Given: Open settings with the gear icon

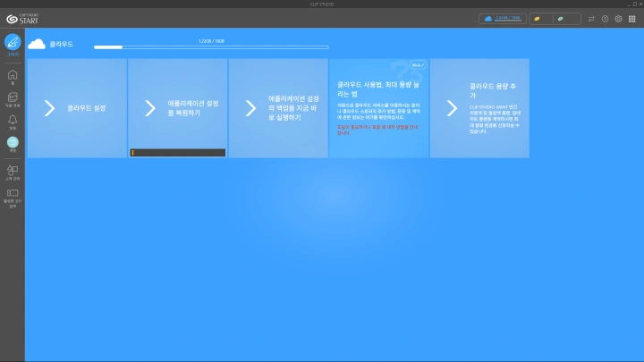Looking at the screenshot, I should point(618,18).
